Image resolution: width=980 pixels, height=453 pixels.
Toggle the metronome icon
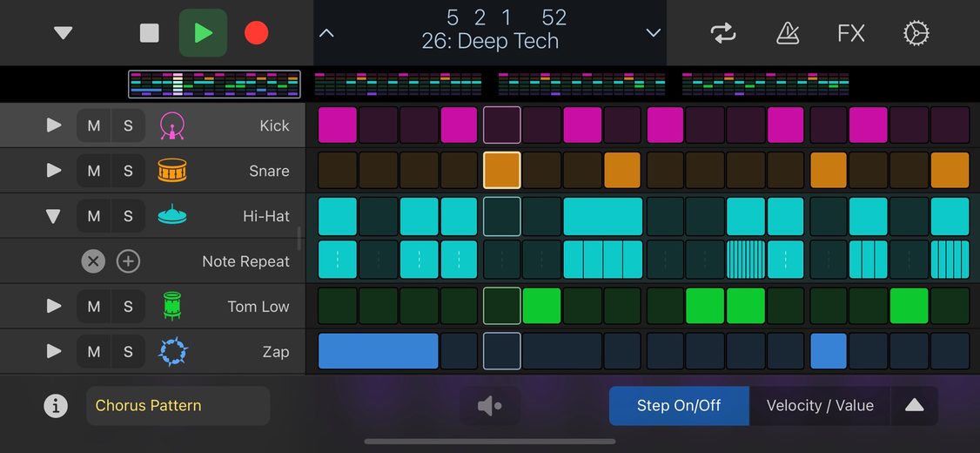[788, 32]
